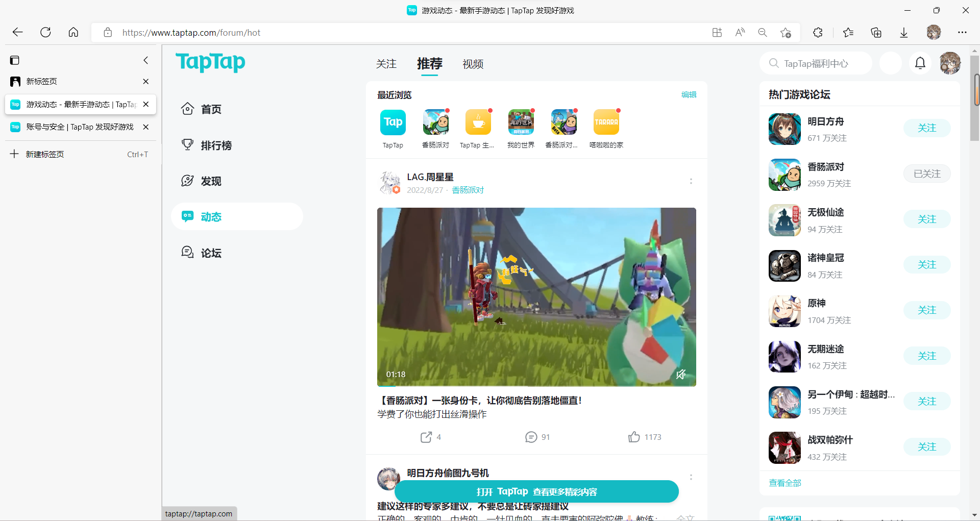
Task: Unfollow 香肠派对 via 已关注 toggle
Action: click(927, 173)
